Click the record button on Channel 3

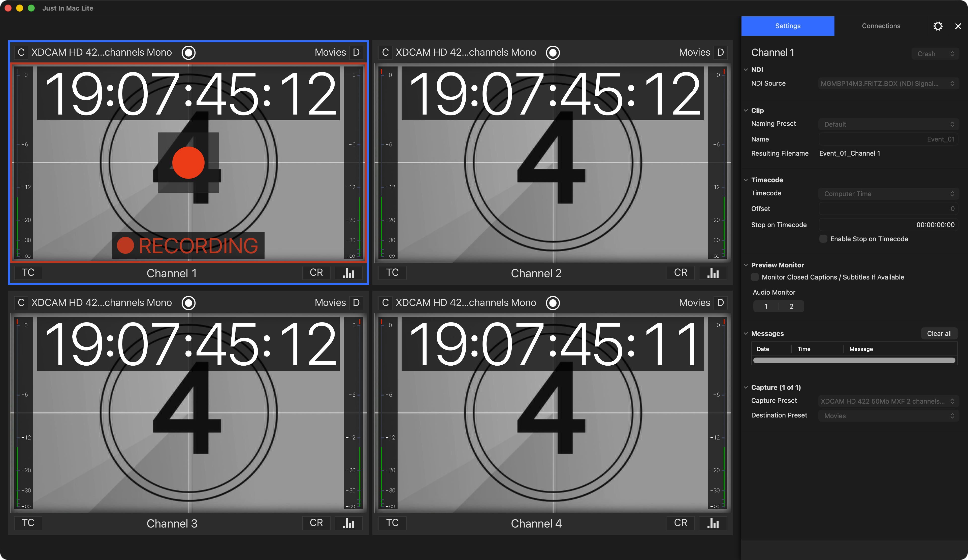[188, 303]
